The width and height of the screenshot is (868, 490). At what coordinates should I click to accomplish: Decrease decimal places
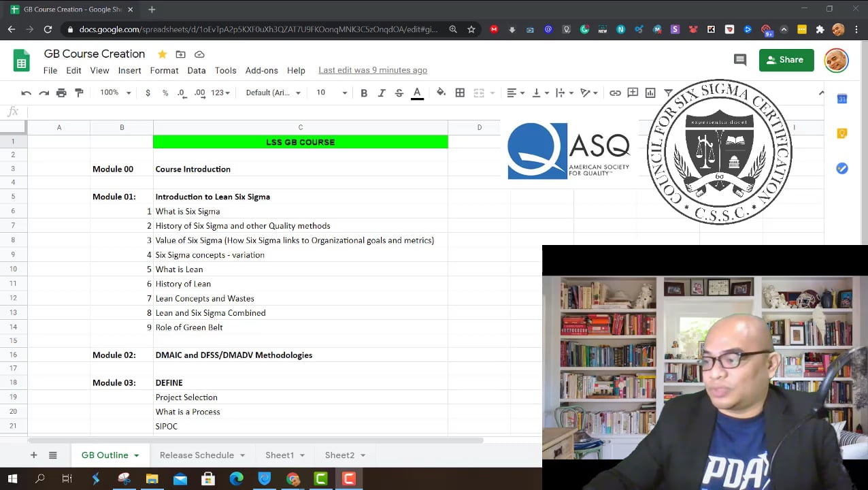181,93
